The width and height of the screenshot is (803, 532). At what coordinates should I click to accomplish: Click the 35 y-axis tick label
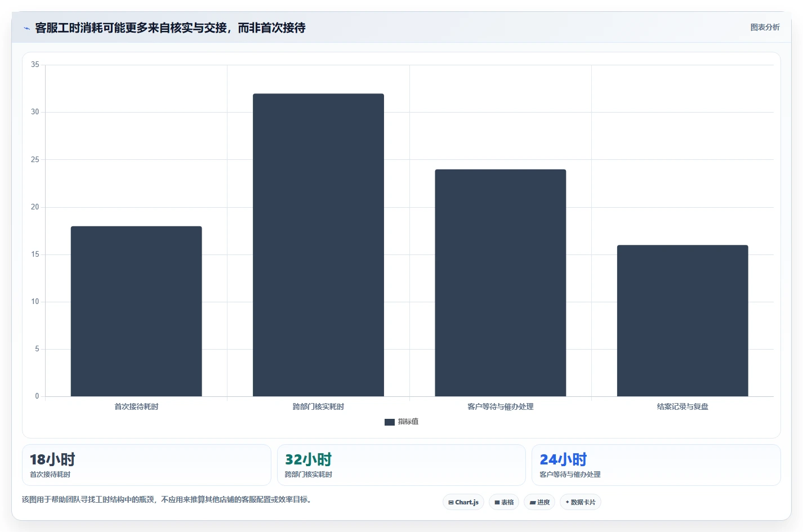35,65
